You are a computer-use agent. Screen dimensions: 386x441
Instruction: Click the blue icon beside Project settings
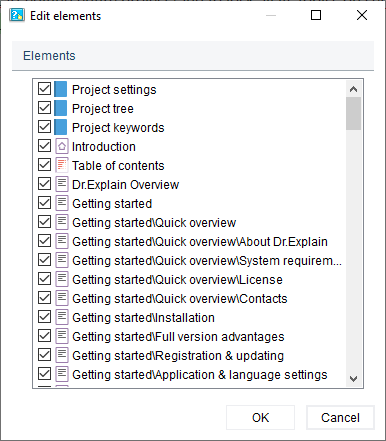(61, 89)
